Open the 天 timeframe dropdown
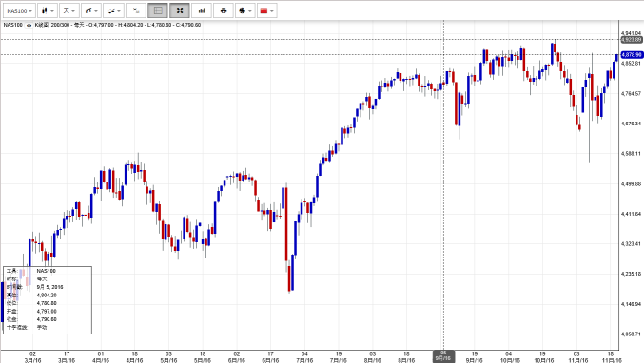The image size is (644, 363). coord(69,10)
